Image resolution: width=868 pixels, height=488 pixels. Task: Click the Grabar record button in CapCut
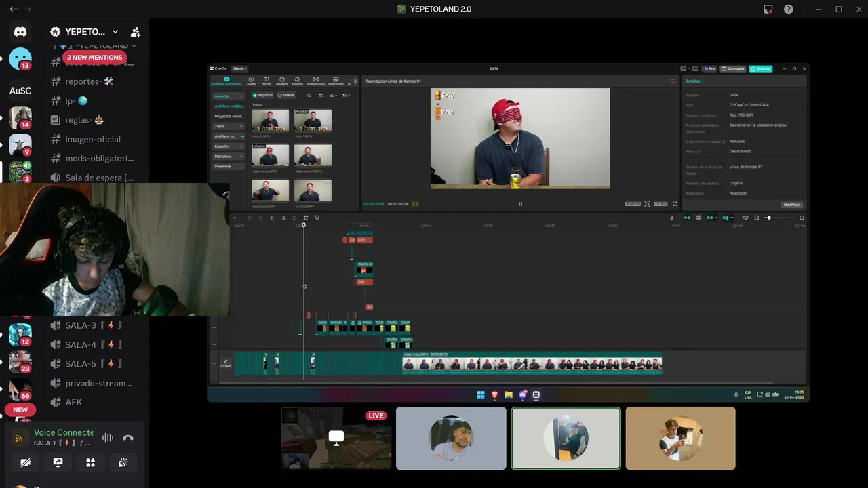pos(286,95)
